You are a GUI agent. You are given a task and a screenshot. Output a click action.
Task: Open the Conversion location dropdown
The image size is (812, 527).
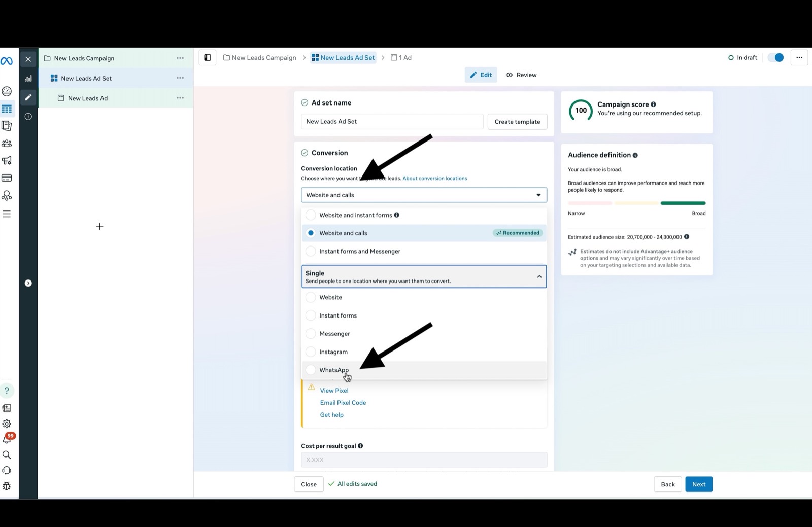pos(424,195)
